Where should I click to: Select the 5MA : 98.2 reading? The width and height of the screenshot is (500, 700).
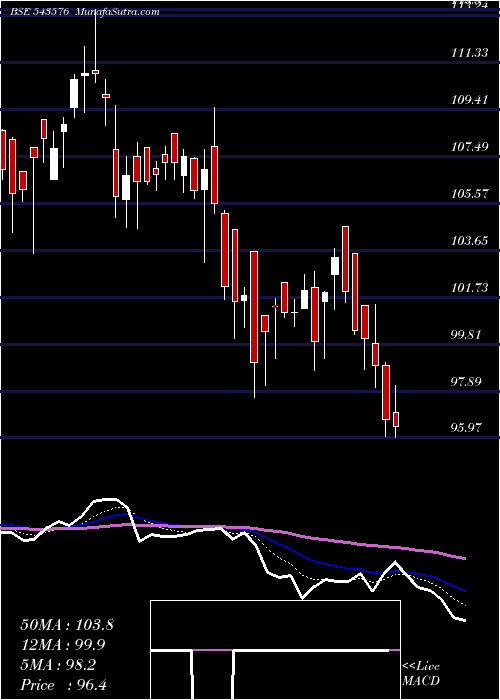tap(58, 665)
